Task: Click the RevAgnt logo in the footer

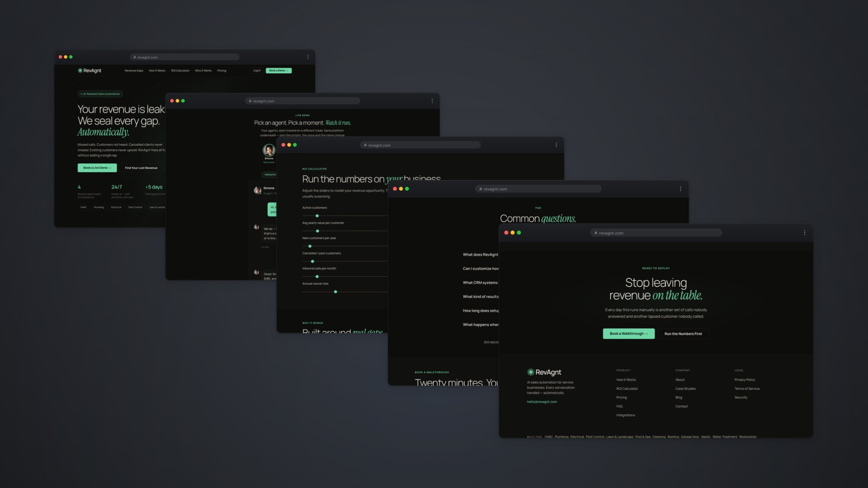Action: coord(544,372)
